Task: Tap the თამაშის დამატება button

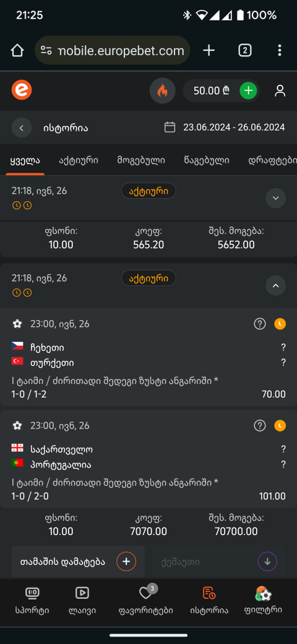Action: point(78,562)
